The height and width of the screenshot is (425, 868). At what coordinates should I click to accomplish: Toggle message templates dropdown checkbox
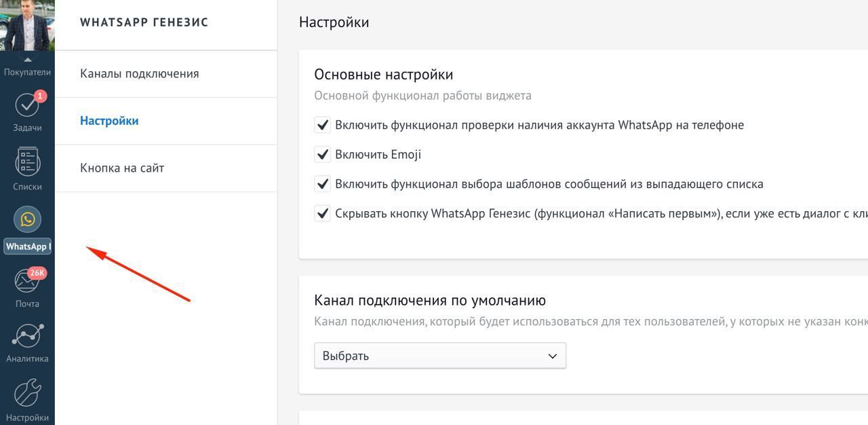coord(322,184)
